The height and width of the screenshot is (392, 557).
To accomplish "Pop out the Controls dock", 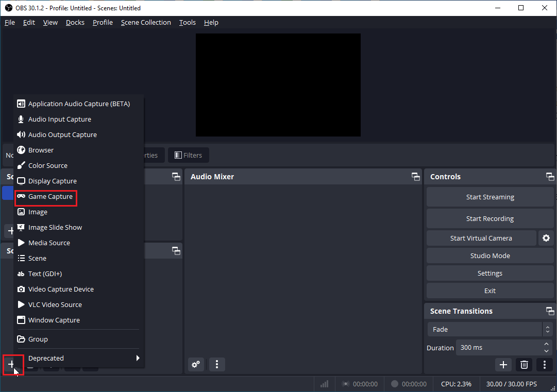I will tap(550, 177).
